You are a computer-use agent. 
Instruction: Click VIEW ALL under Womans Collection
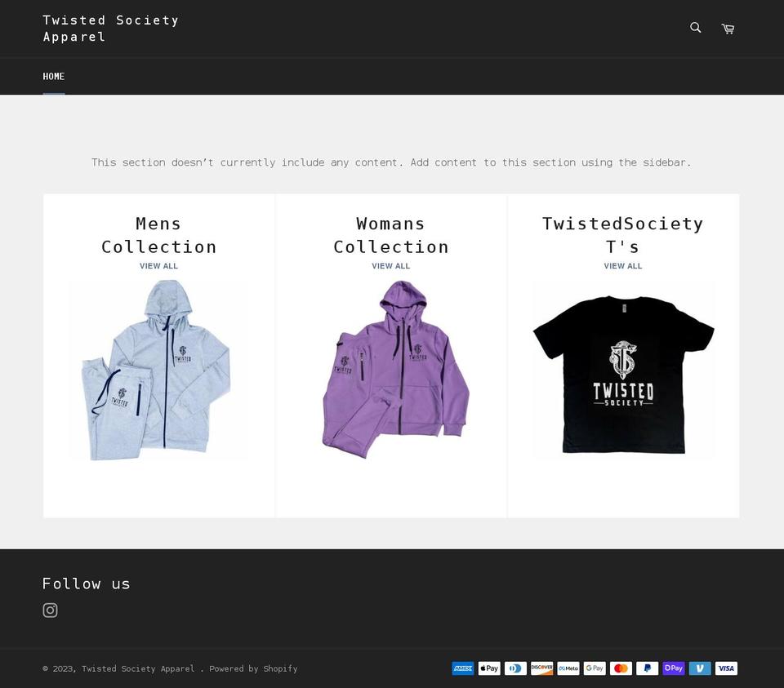[x=390, y=265]
